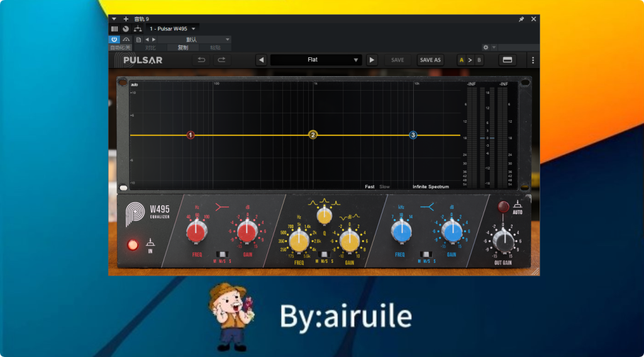Expand the title bar down-arrow menu
Image resolution: width=644 pixels, height=357 pixels.
pyautogui.click(x=114, y=19)
